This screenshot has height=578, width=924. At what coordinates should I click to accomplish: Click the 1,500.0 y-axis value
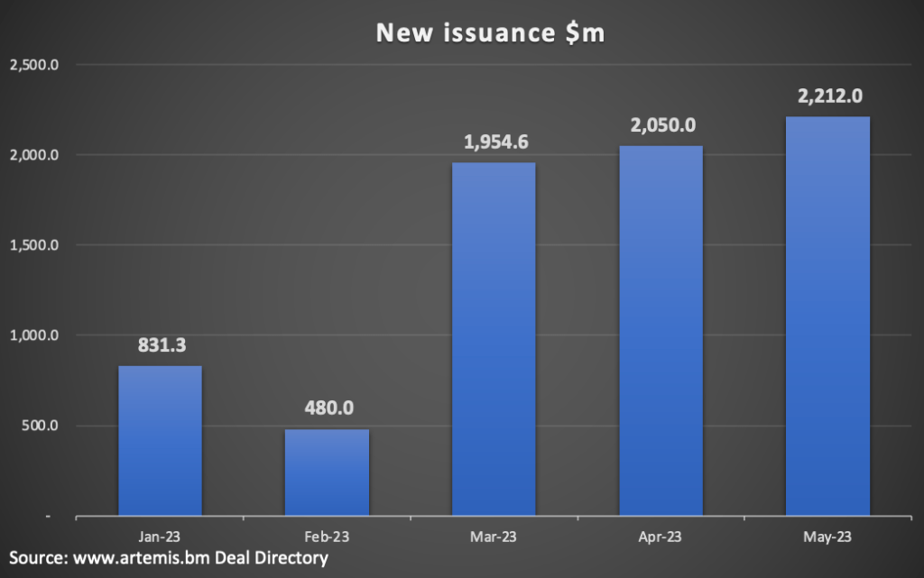pos(33,245)
